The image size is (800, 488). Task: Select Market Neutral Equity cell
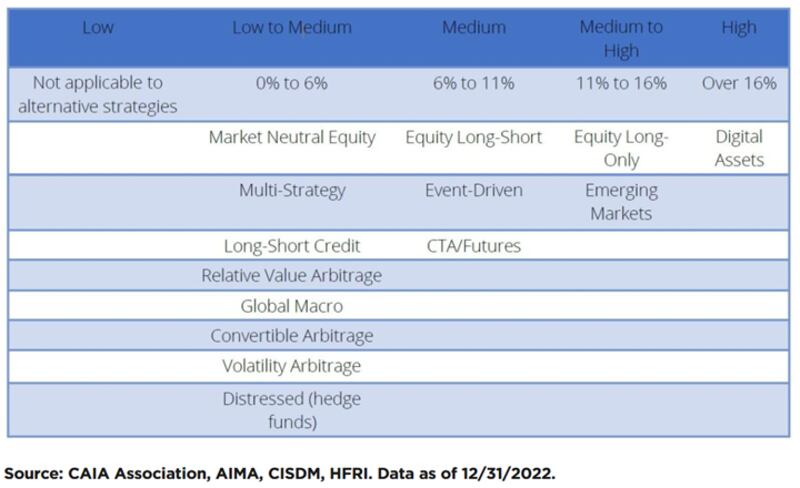(292, 138)
